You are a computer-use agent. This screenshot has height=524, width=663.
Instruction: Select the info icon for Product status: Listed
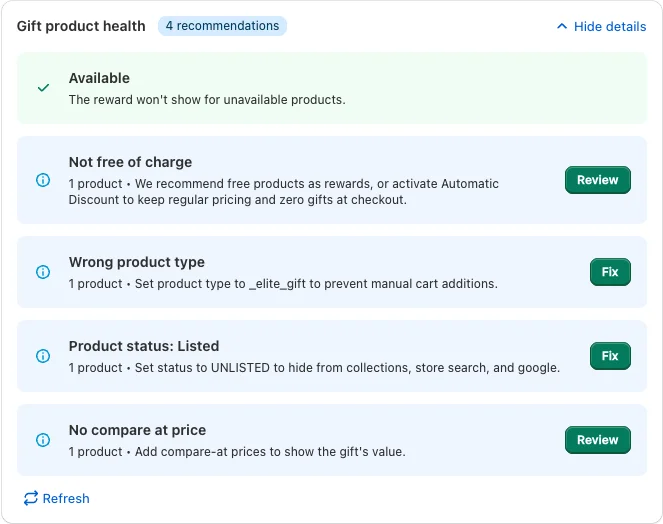[x=43, y=356]
